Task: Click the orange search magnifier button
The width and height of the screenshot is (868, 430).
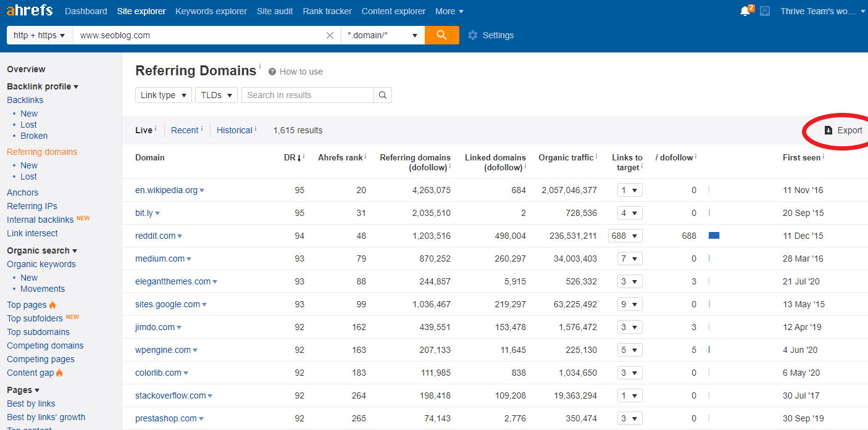Action: pos(441,35)
